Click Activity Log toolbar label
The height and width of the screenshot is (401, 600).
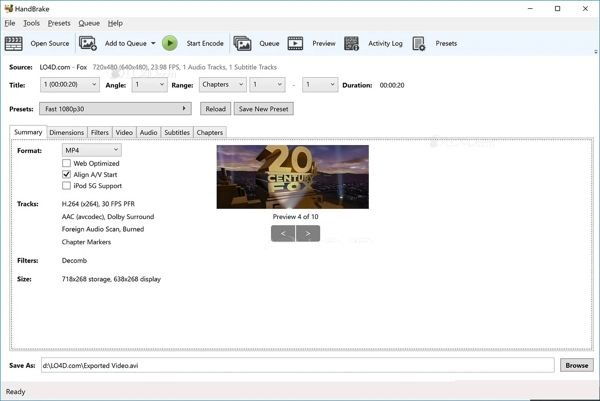pyautogui.click(x=385, y=44)
